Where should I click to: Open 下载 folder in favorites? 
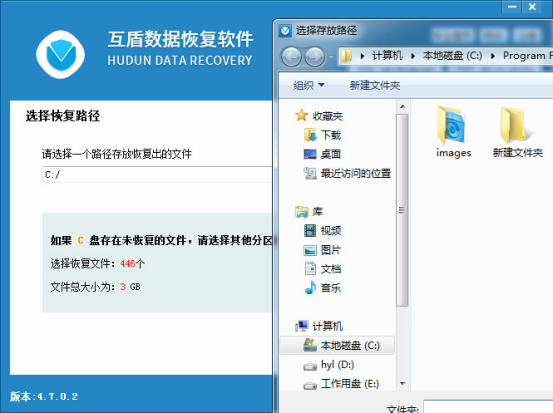pos(331,135)
